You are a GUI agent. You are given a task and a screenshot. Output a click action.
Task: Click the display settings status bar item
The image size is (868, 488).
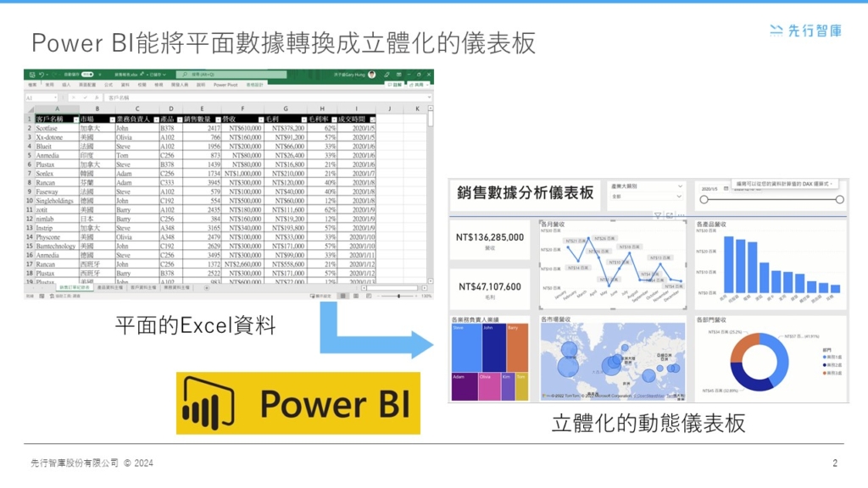(320, 296)
